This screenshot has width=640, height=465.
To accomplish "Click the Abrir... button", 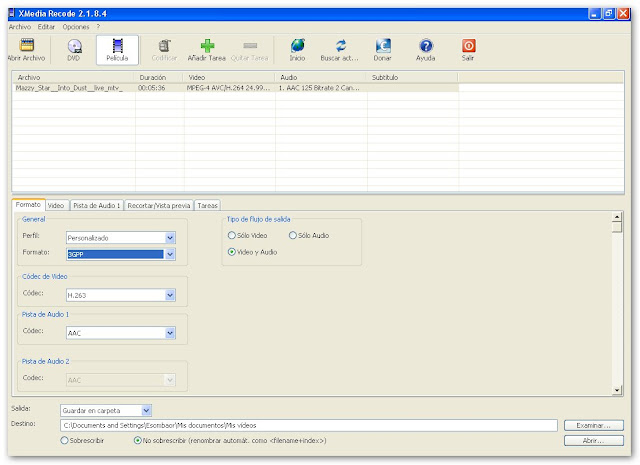I will pyautogui.click(x=593, y=441).
